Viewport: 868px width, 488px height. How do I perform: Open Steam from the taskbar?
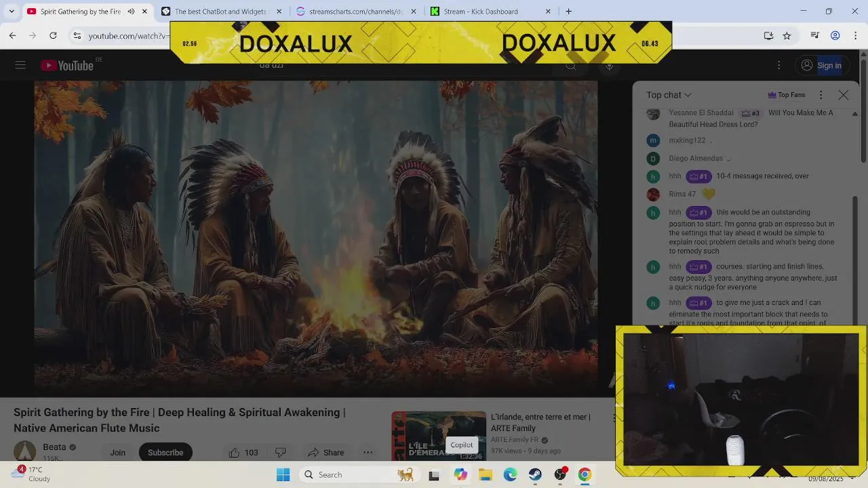coord(535,474)
